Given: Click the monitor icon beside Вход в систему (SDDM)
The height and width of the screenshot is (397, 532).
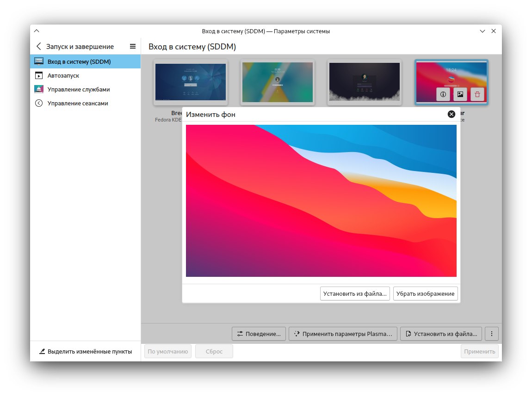Looking at the screenshot, I should pos(39,62).
